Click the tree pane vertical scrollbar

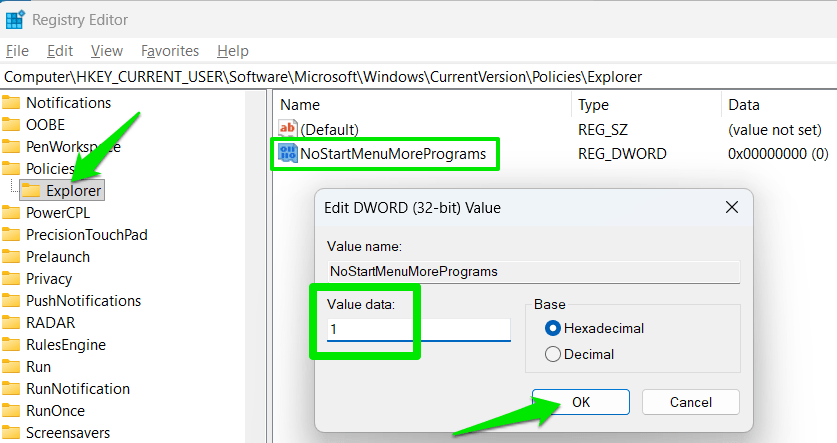pyautogui.click(x=255, y=266)
